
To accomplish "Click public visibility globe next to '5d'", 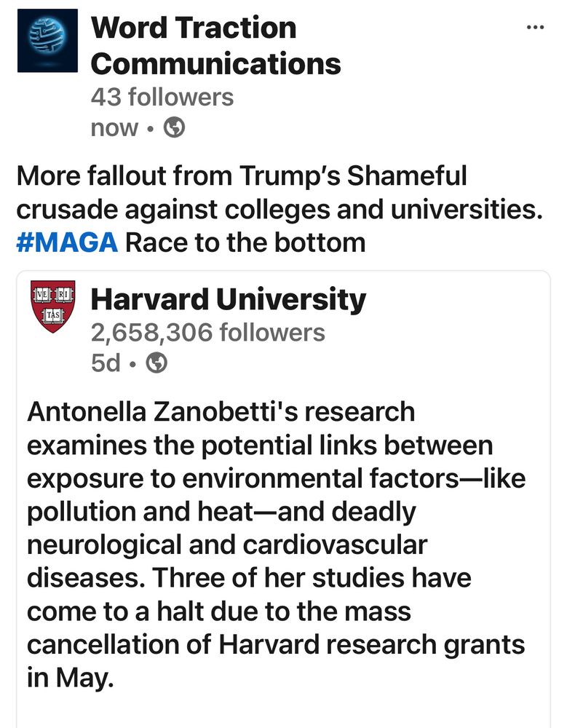I will pos(156,363).
